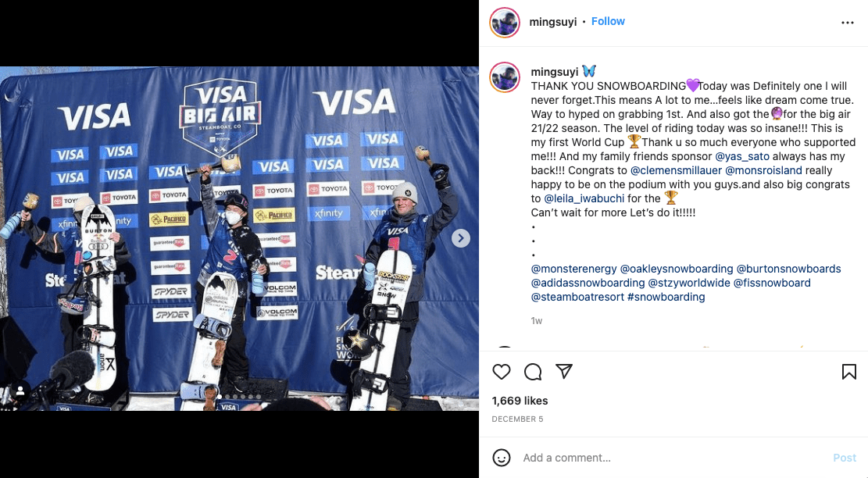
Task: Open the @monsterenergy tagged account
Action: tap(573, 269)
